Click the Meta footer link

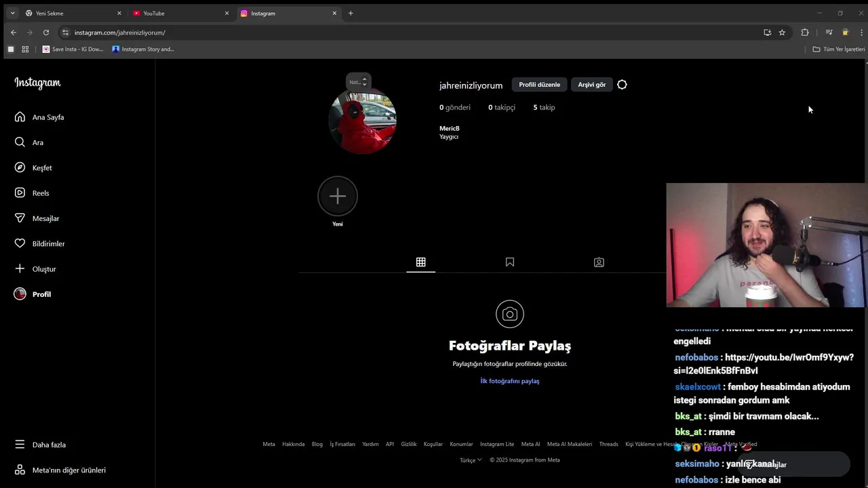click(269, 444)
